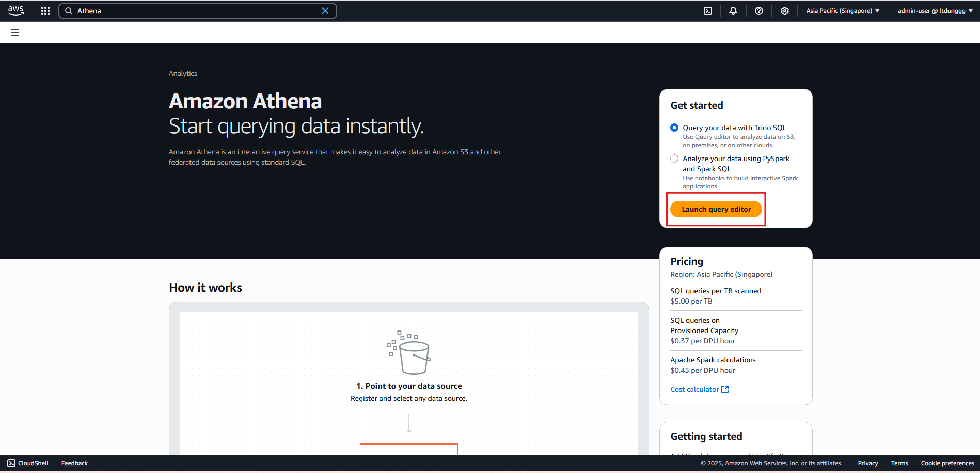Screen dimensions: 980x473
Task: Open the Terms footer link
Action: tap(899, 463)
